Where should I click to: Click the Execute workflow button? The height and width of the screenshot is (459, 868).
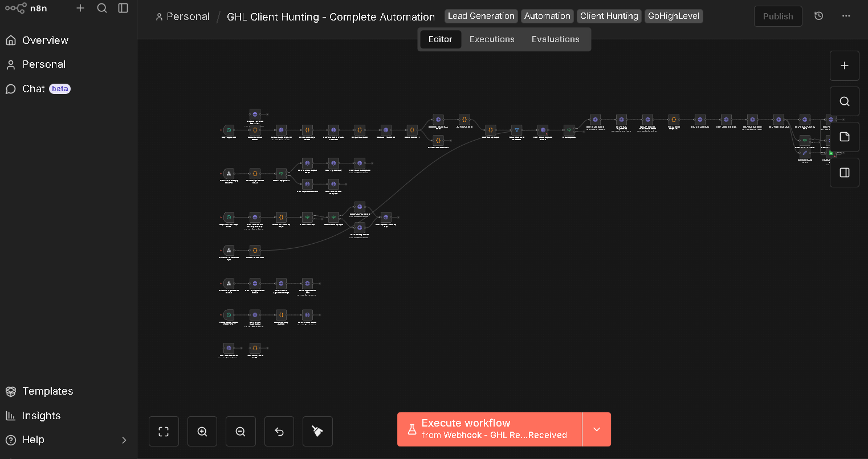[x=490, y=429]
